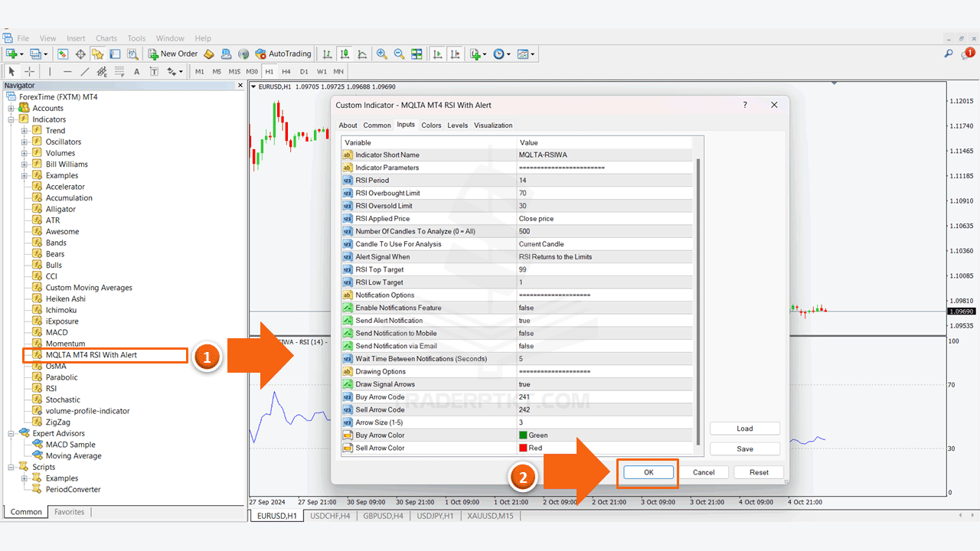Image resolution: width=980 pixels, height=551 pixels.
Task: Switch to the Favorites tab in Navigator
Action: click(x=69, y=512)
